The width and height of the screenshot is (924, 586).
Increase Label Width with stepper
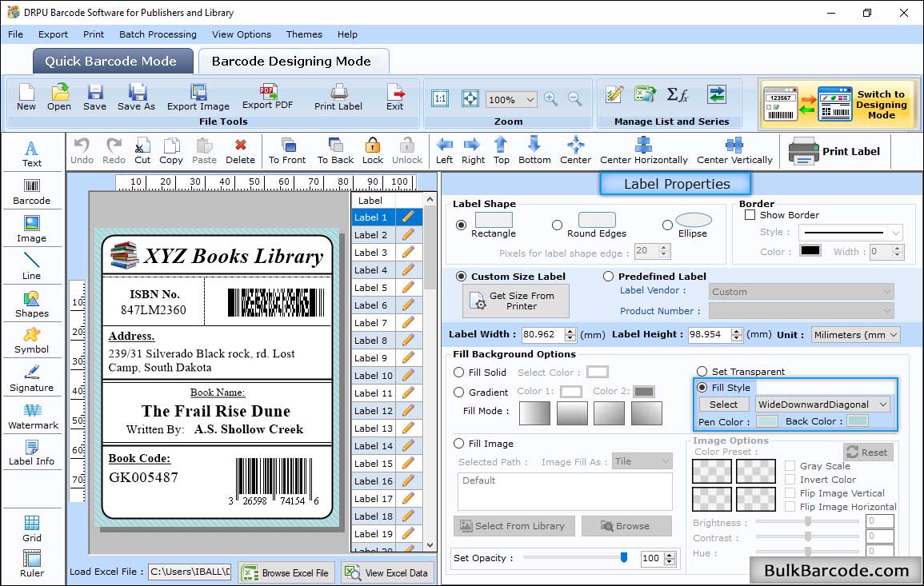pyautogui.click(x=570, y=331)
